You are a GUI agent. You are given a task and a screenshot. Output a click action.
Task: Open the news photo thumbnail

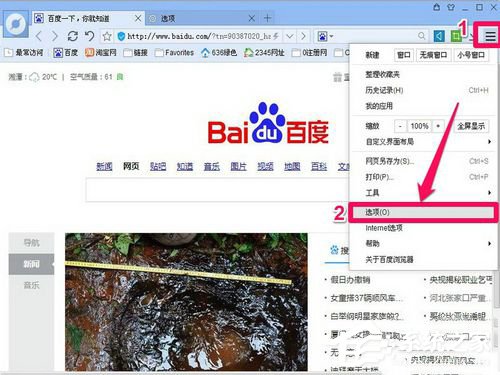(186, 302)
